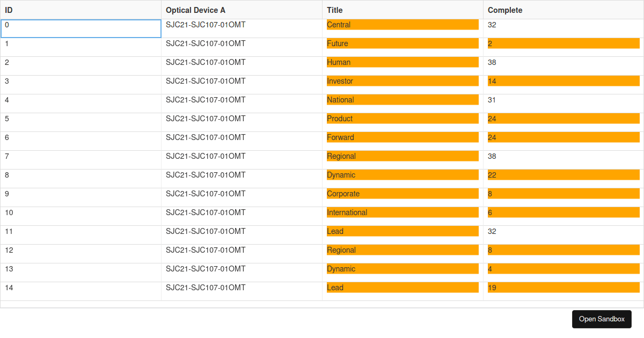
Task: Click the National title cell
Action: pos(402,100)
